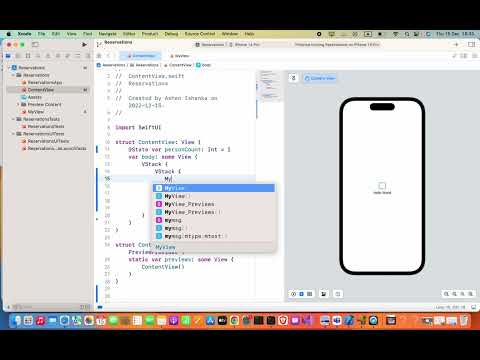Collapse the ReservationsTests group

[x=14, y=119]
